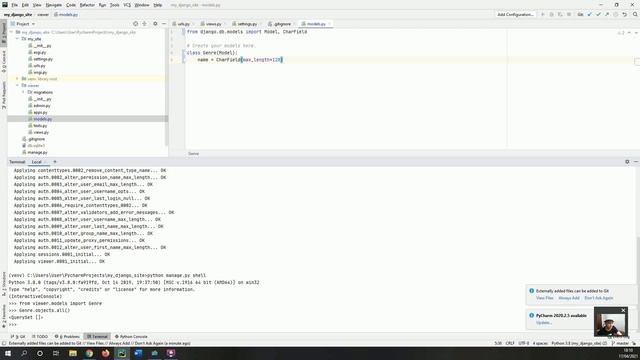The width and height of the screenshot is (640, 360).
Task: Click the expand/collapse all icon in Project panel
Action: tap(144, 24)
